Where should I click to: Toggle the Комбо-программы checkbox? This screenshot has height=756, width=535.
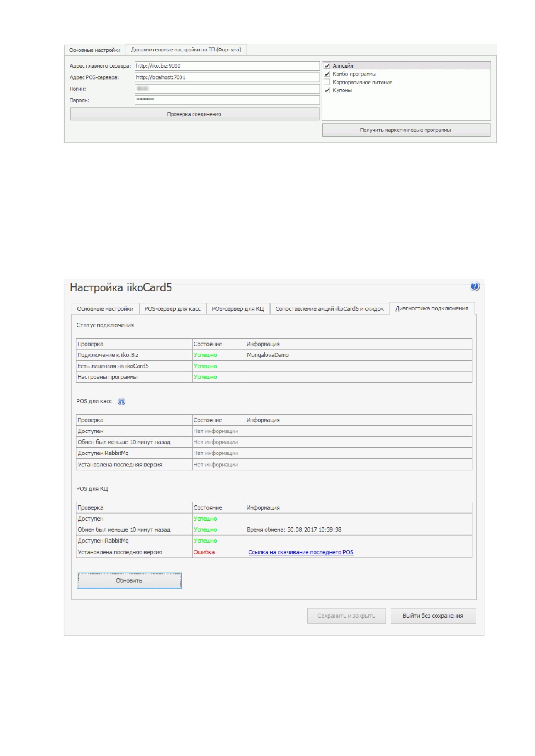pyautogui.click(x=327, y=74)
